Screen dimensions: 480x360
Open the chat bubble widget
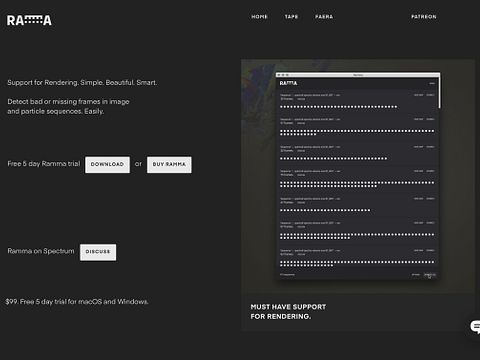click(x=475, y=327)
